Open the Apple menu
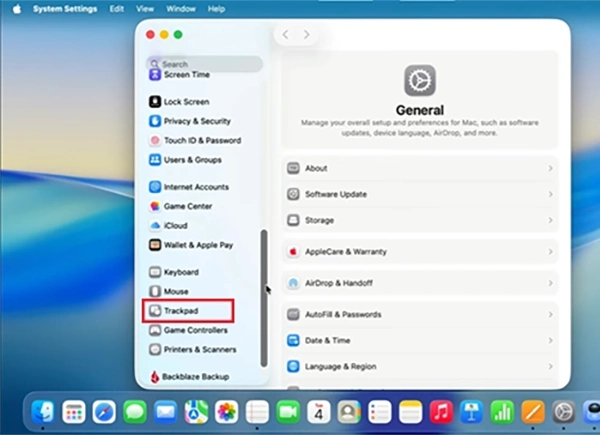The width and height of the screenshot is (600, 435). coord(17,9)
